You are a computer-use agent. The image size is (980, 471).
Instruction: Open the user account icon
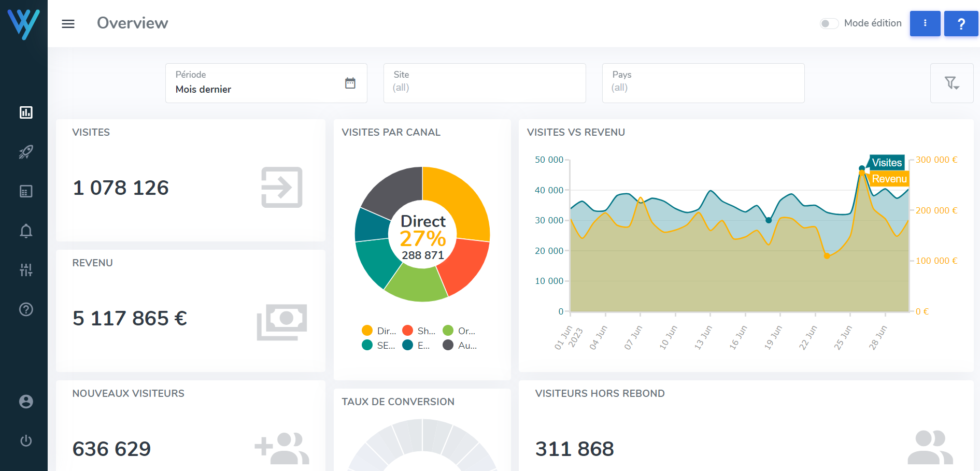click(26, 402)
